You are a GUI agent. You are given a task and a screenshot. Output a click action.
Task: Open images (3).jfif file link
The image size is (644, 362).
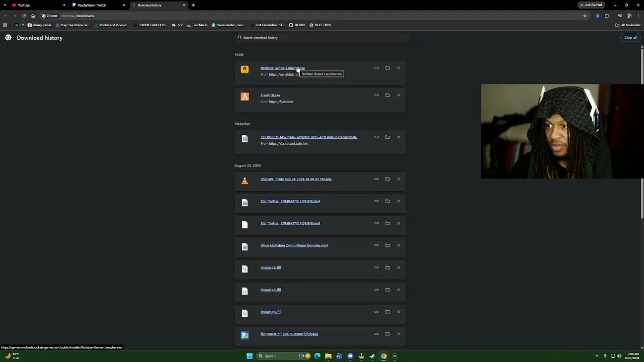click(x=271, y=267)
